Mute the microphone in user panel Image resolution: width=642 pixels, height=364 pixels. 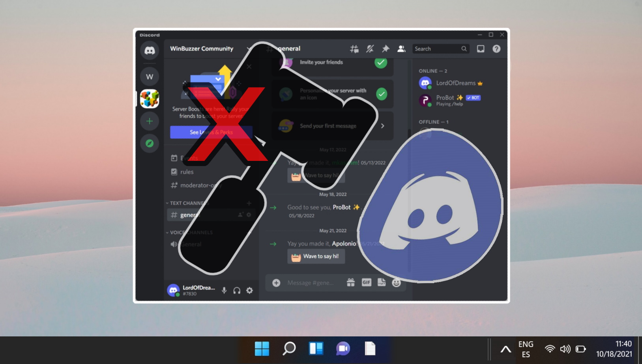[224, 291]
